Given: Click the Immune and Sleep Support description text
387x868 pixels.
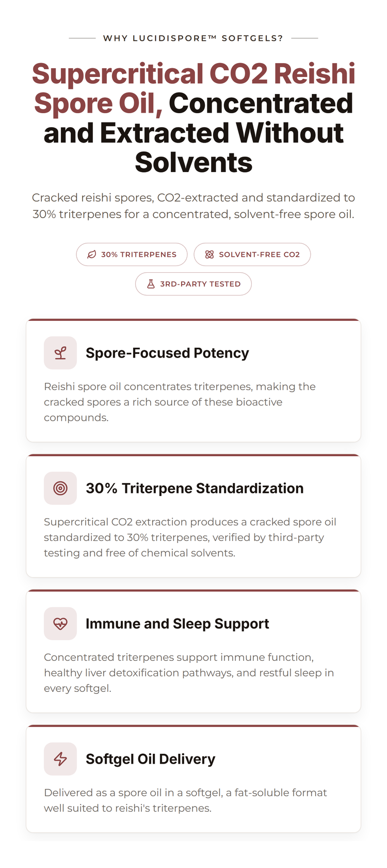Looking at the screenshot, I should 189,673.
